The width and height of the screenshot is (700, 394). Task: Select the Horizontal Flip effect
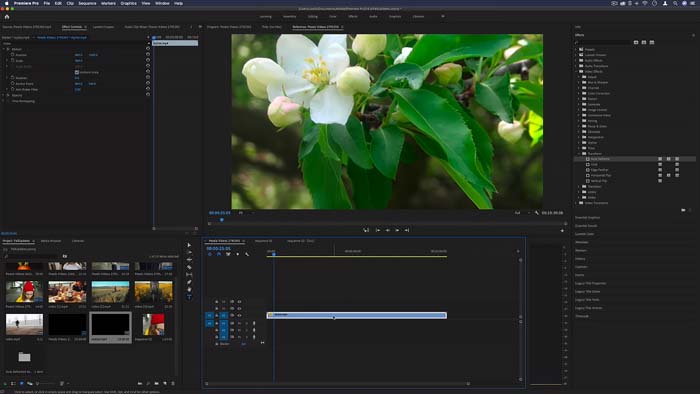click(x=601, y=175)
